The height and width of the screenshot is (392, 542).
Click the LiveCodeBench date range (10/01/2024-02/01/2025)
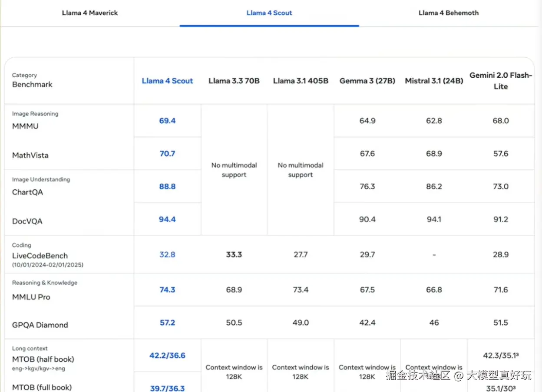coord(48,264)
